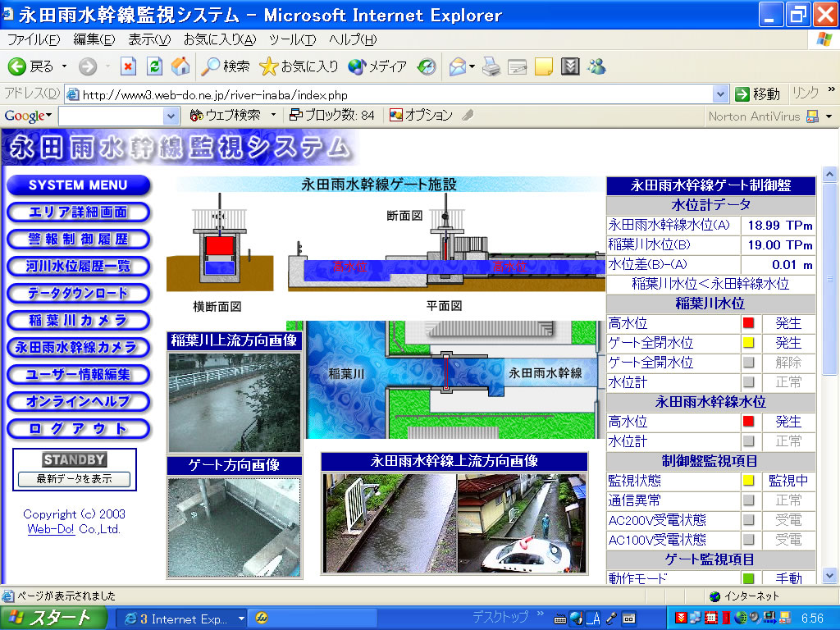Click the Messenger icon in toolbar
The image size is (840, 630).
(596, 66)
